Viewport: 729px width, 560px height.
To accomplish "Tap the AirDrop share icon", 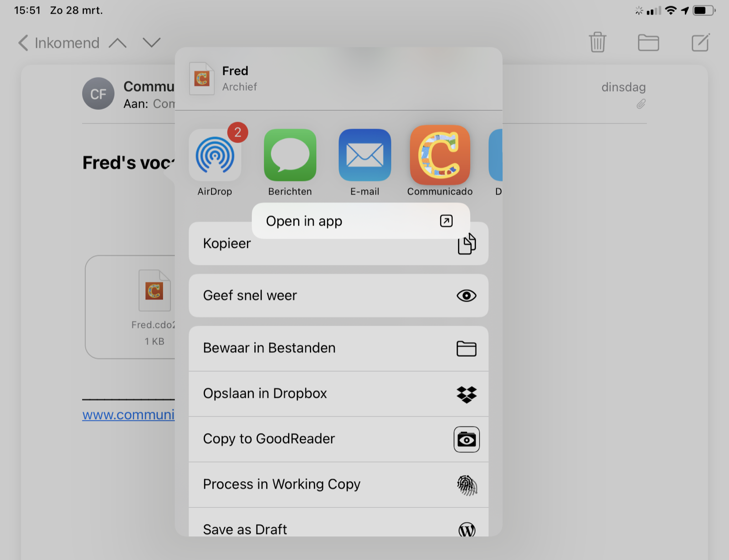I will (215, 155).
